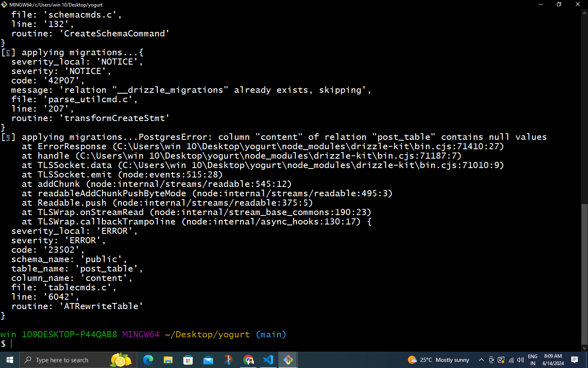Viewport: 588px width, 368px height.
Task: Click the 'at ErrorResponse' stack trace line
Action: (x=263, y=146)
